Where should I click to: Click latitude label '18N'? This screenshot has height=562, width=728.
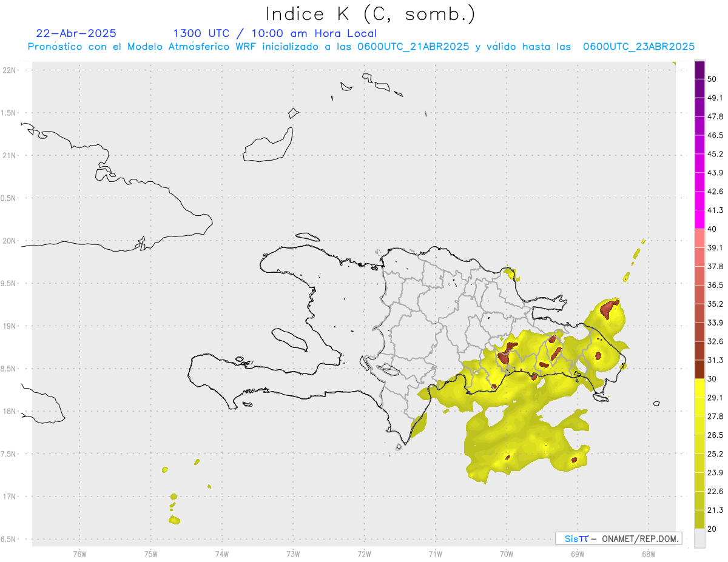pos(9,411)
